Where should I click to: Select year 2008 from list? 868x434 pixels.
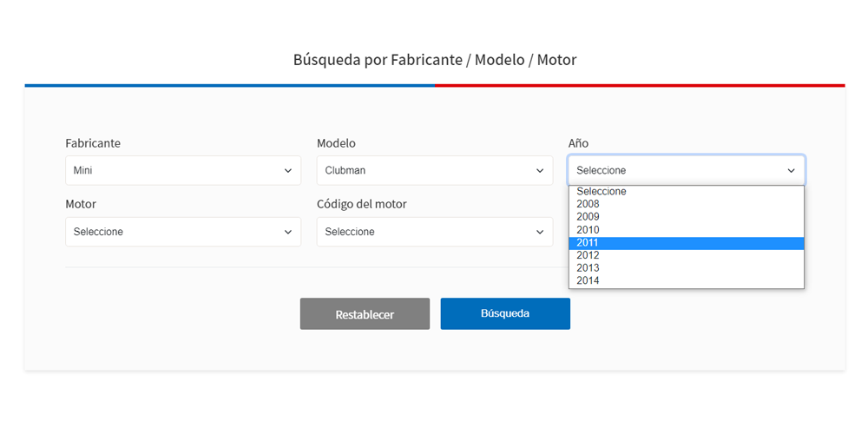[687, 204]
